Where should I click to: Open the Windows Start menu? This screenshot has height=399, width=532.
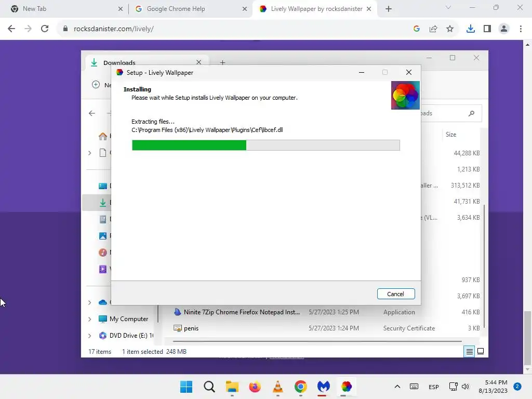(x=187, y=387)
